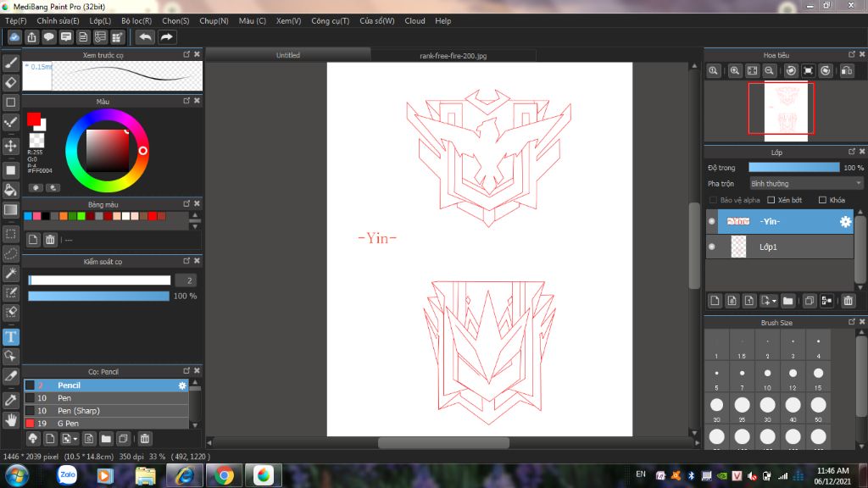Click the export/share icon in toolbar
The height and width of the screenshot is (488, 868).
click(31, 37)
